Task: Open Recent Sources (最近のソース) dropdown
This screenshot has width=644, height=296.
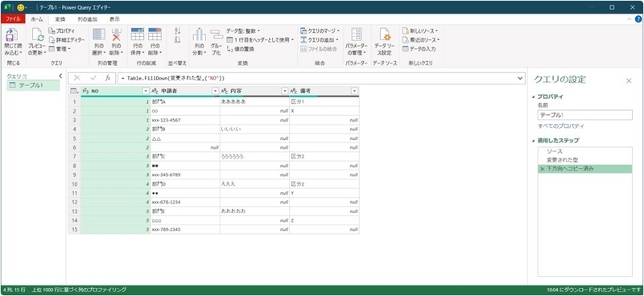Action: coord(420,40)
